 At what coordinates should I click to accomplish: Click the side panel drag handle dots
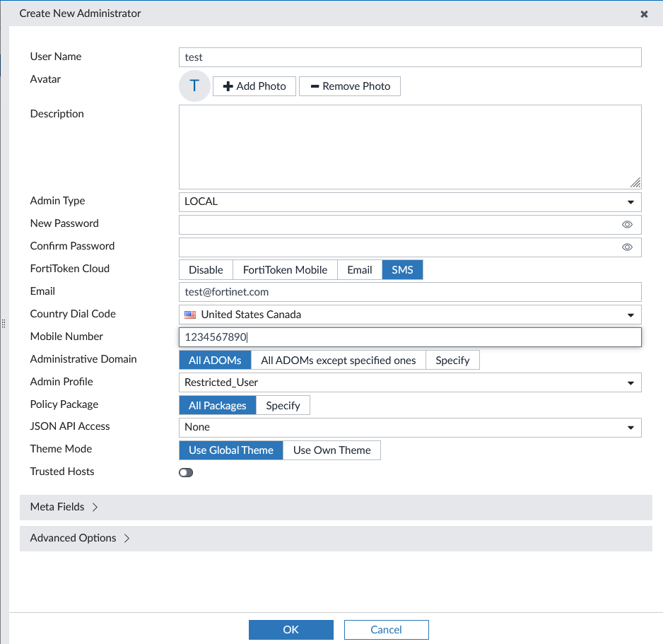(x=4, y=324)
